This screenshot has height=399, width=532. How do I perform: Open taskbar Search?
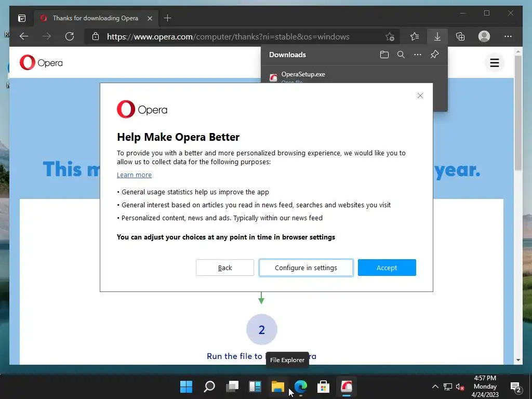point(209,387)
